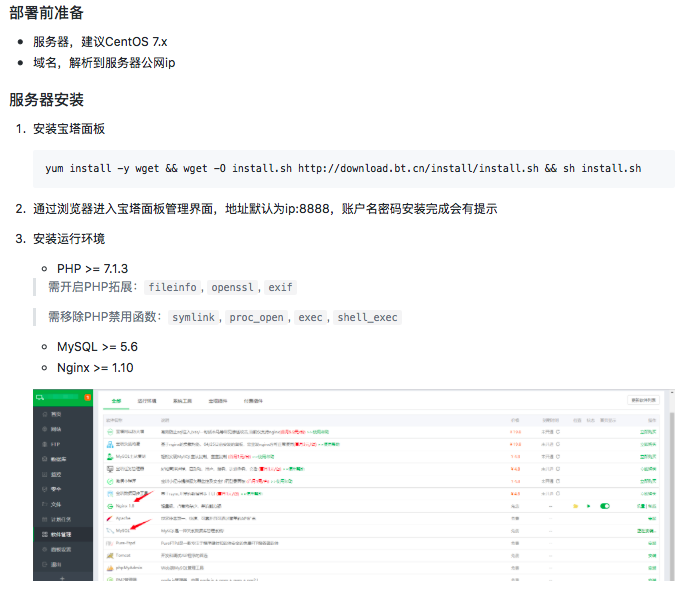Image resolution: width=683 pixels, height=593 pixels.
Task: Click the '服务器，建议CentOS 7.x' bullet
Action: (x=100, y=42)
